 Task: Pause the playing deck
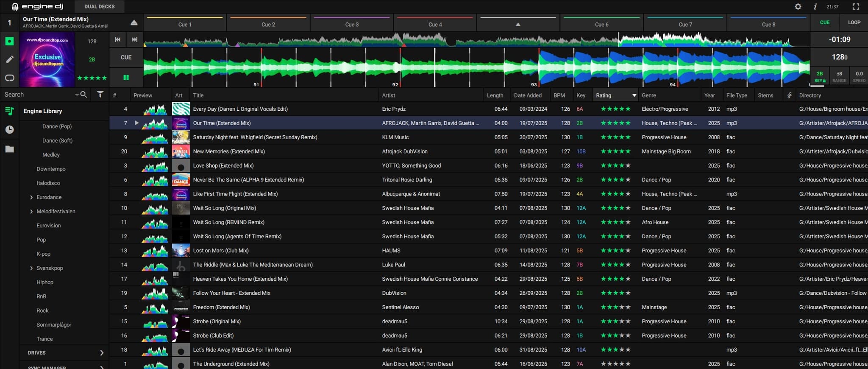tap(126, 77)
